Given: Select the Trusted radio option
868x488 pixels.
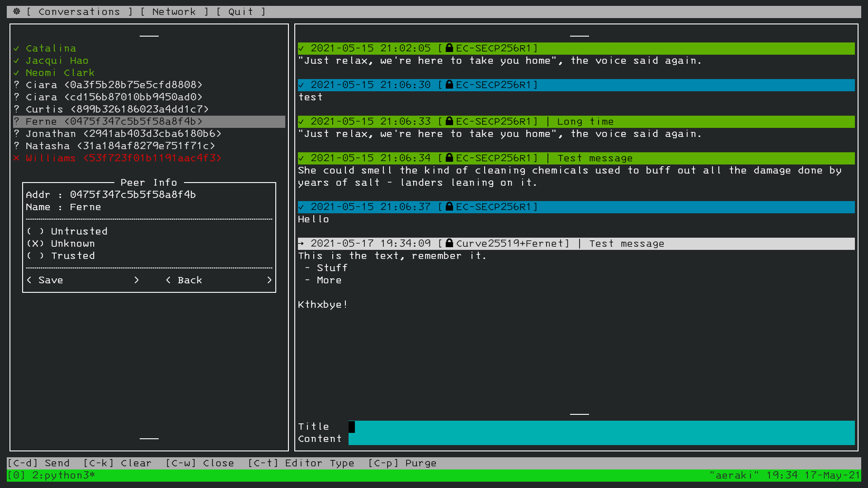Looking at the screenshot, I should click(35, 256).
